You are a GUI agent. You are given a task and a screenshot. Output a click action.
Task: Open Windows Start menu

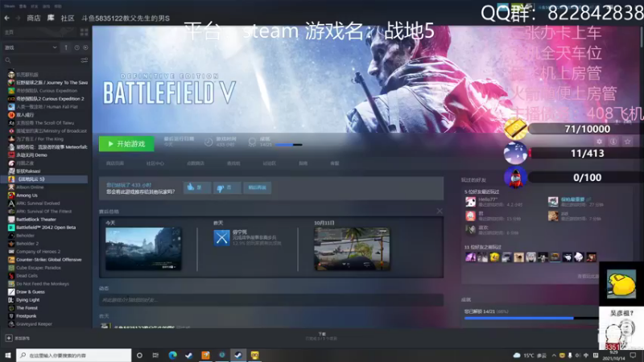tap(7, 355)
